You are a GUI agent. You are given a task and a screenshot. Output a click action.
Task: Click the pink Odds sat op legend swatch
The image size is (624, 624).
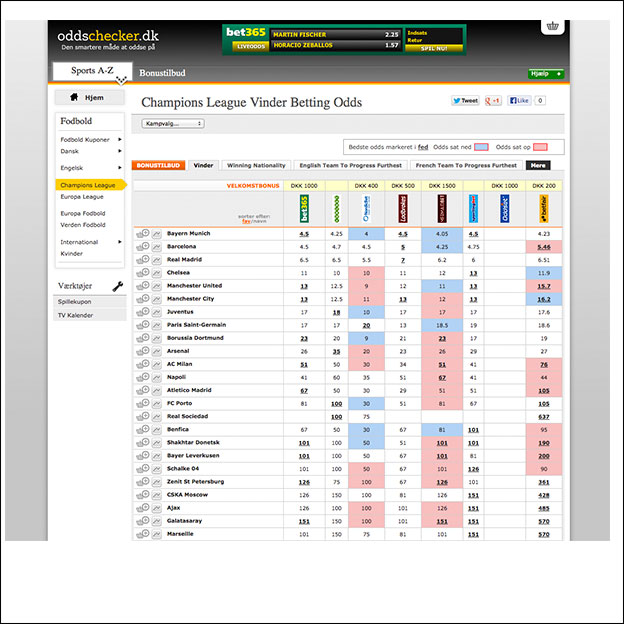(540, 147)
